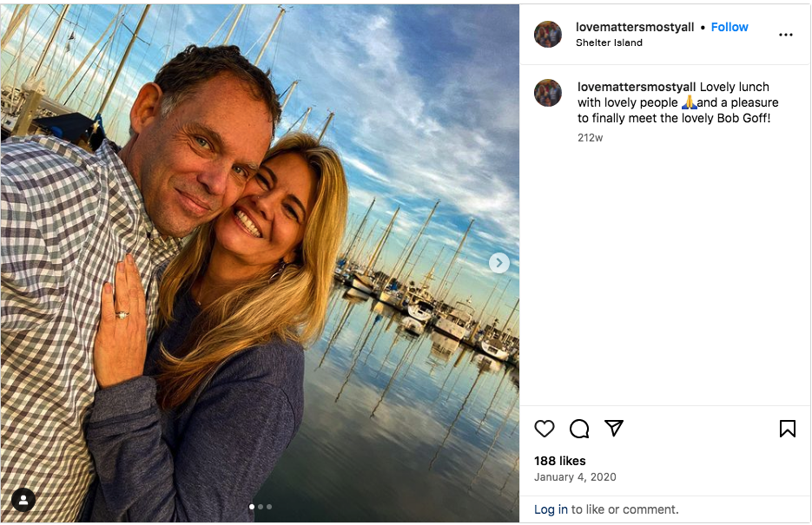Open the January 4, 2020 post date
The width and height of the screenshot is (812, 525).
click(575, 477)
